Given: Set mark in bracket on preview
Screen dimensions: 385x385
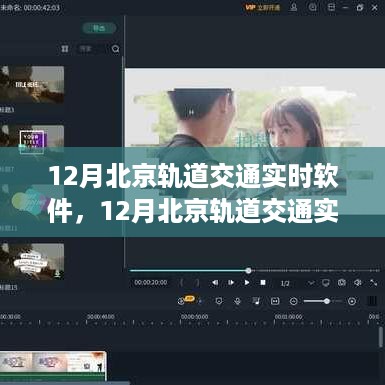Looking at the screenshot, I should coord(181,283).
